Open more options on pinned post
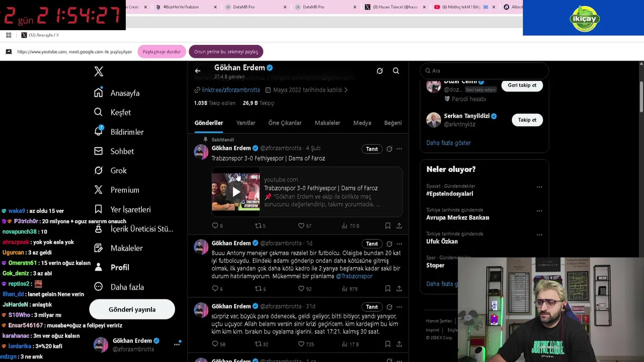This screenshot has width=644, height=362. point(399,149)
